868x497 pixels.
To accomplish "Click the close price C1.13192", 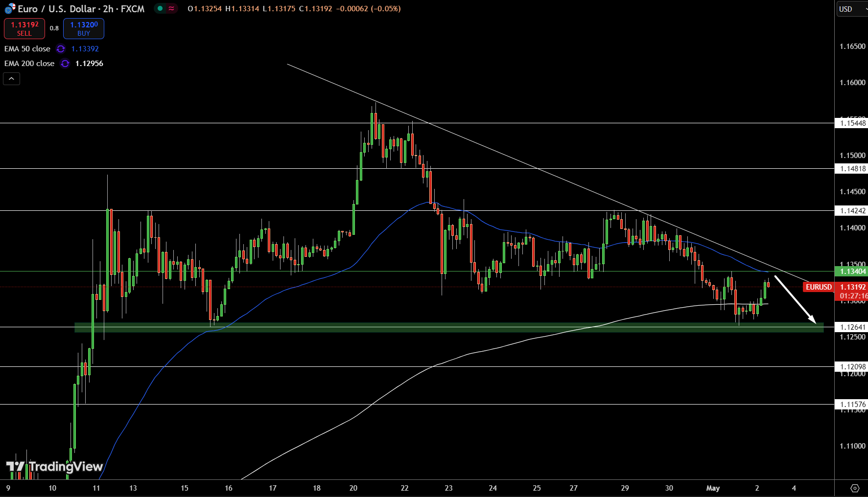I will tap(316, 9).
